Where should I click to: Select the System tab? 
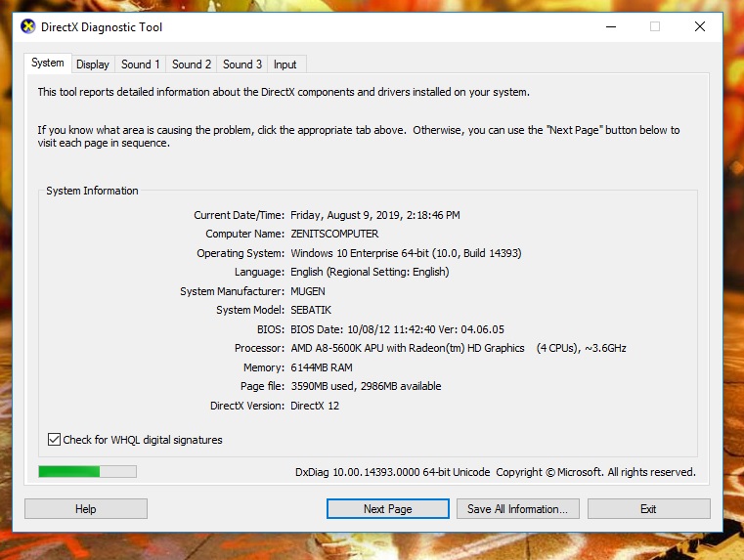point(48,63)
